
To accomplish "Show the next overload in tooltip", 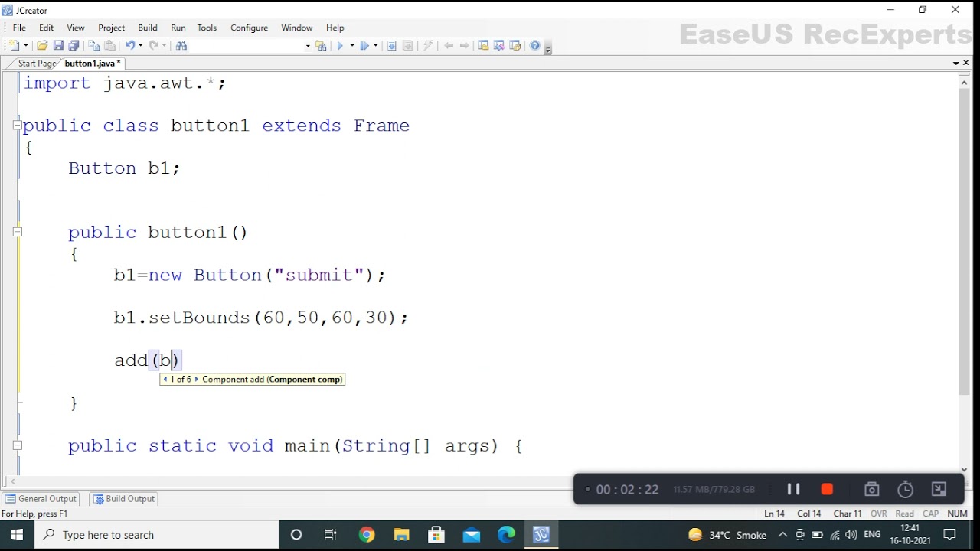I will tap(196, 380).
